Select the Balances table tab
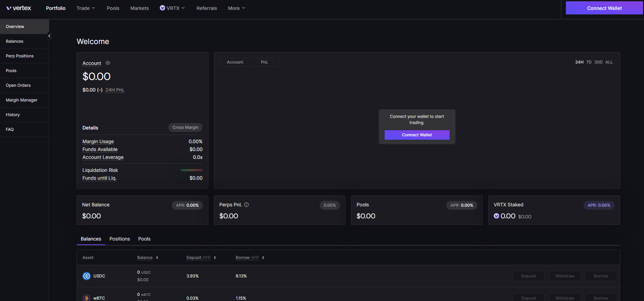The image size is (644, 301). [x=91, y=239]
